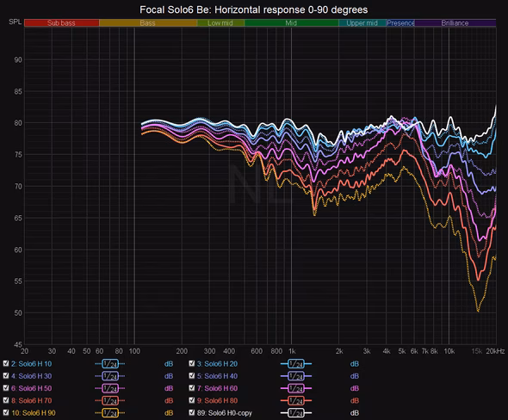Toggle the Solo6 H0-copy trace checkbox
The width and height of the screenshot is (508, 420).
pyautogui.click(x=192, y=412)
